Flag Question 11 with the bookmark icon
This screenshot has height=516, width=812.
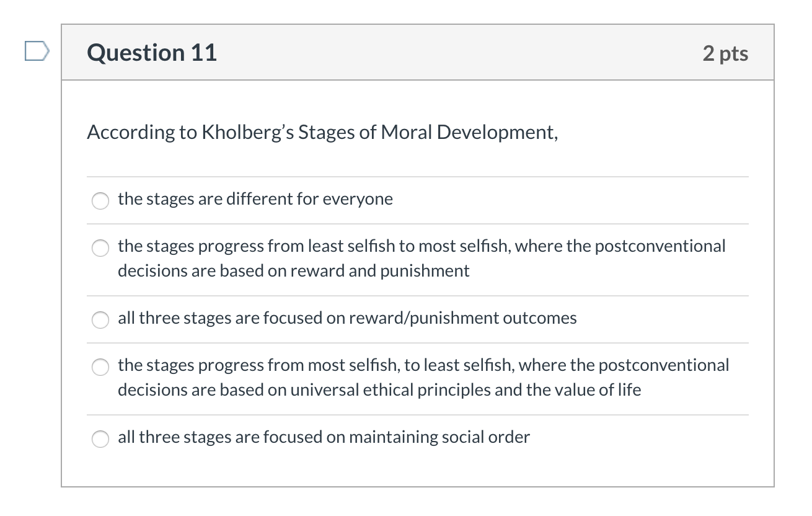36,51
